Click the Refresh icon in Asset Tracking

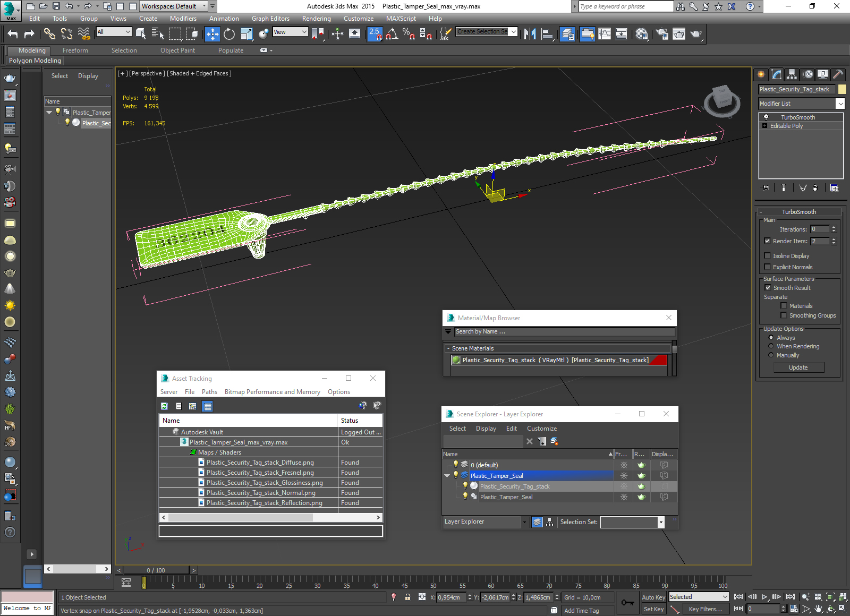tap(165, 406)
